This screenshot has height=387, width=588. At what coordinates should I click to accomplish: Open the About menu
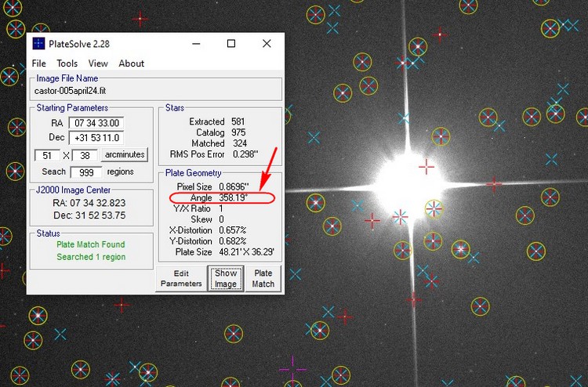click(x=131, y=63)
